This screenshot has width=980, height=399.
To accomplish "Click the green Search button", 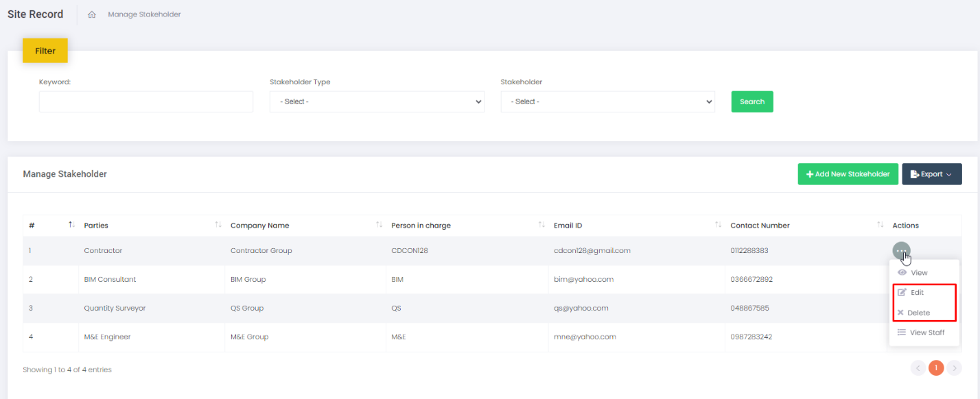I will (751, 101).
